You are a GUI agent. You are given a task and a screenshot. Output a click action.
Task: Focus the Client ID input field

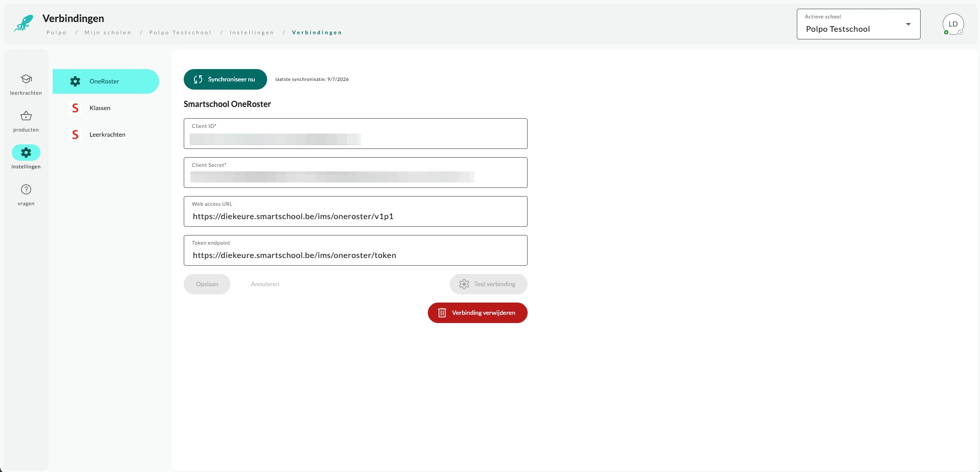pos(356,134)
